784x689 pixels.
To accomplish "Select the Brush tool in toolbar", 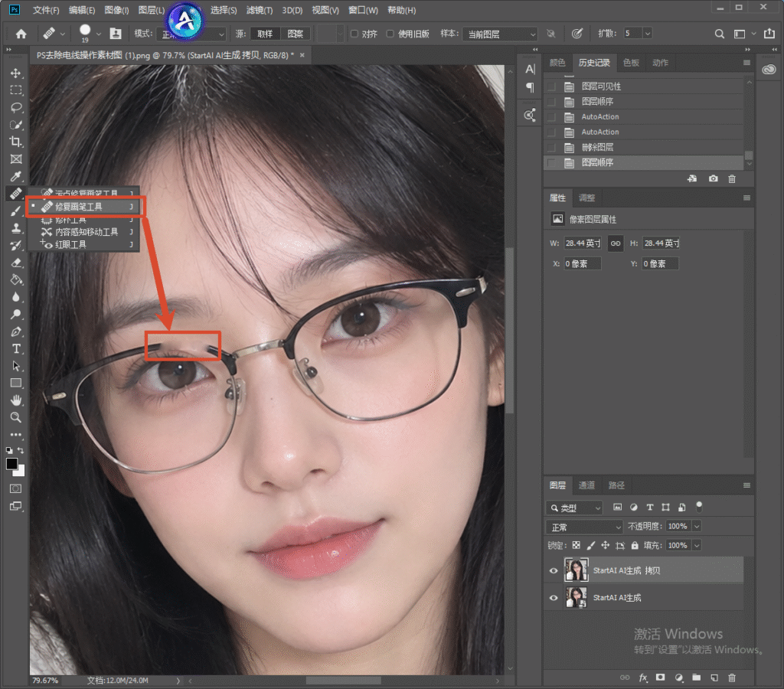I will click(16, 211).
